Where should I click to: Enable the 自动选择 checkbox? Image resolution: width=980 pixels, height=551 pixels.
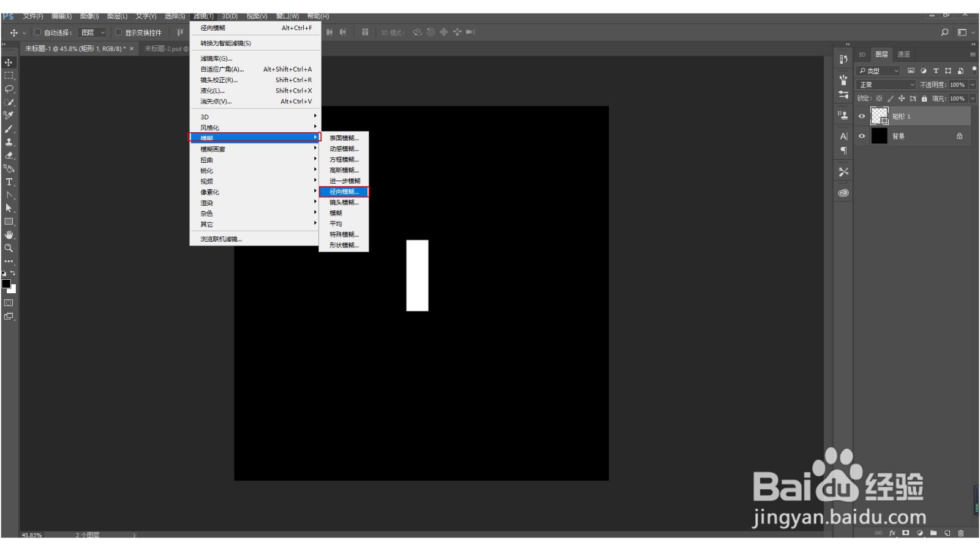tap(37, 32)
